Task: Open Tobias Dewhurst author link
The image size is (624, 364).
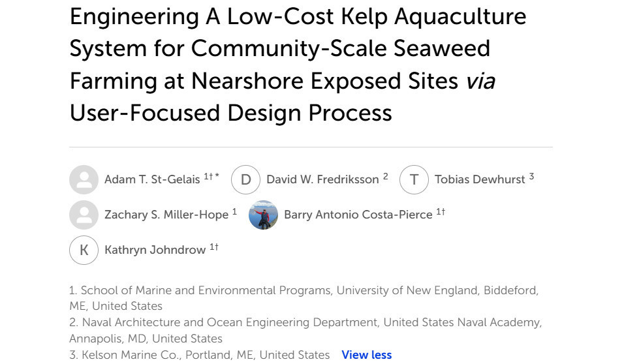Action: [x=480, y=179]
